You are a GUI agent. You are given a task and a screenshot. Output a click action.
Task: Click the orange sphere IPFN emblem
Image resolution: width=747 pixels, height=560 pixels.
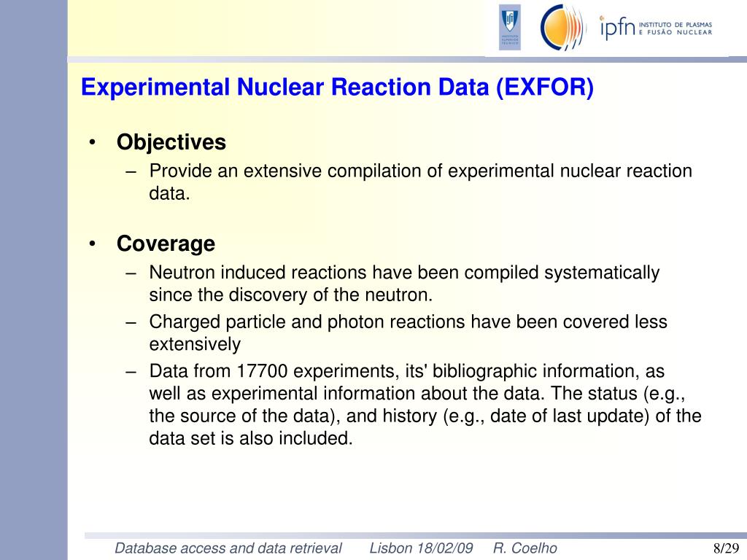(562, 27)
